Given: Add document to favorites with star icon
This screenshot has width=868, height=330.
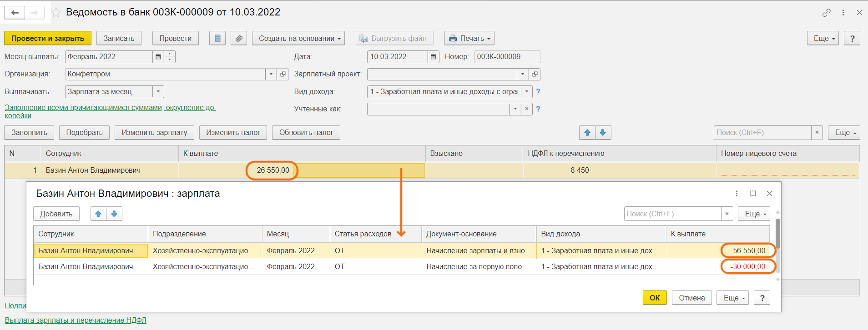Looking at the screenshot, I should (56, 13).
